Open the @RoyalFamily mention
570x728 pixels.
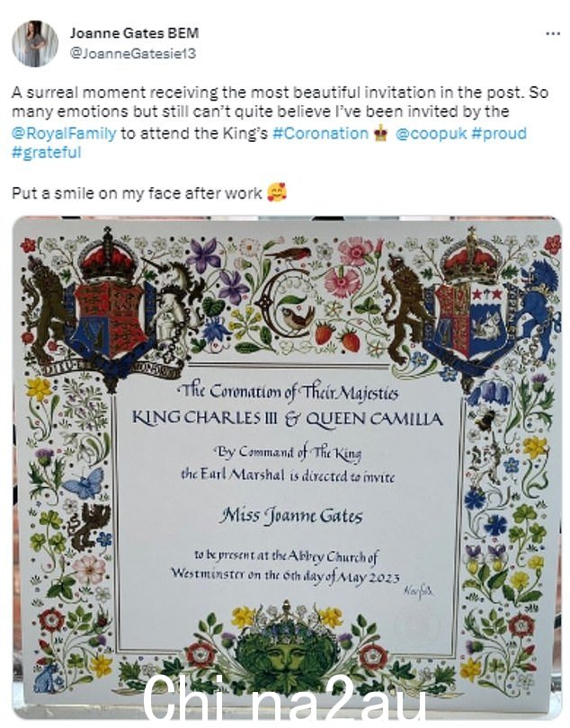pos(64,134)
